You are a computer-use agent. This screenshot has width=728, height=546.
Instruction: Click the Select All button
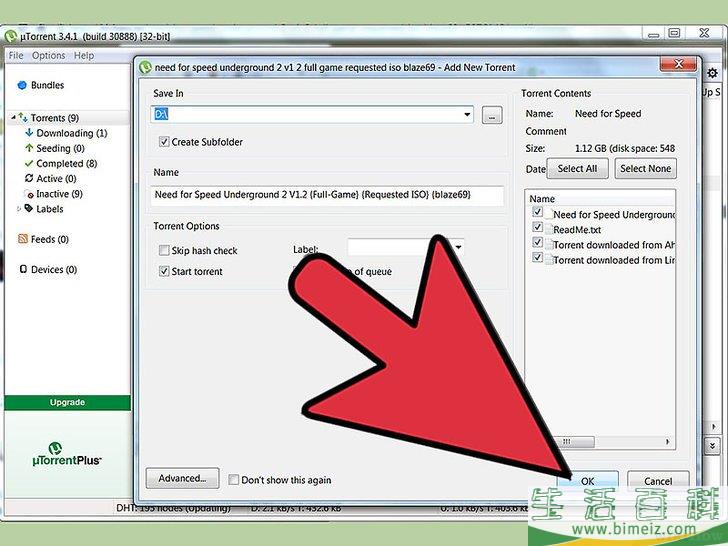pos(577,169)
